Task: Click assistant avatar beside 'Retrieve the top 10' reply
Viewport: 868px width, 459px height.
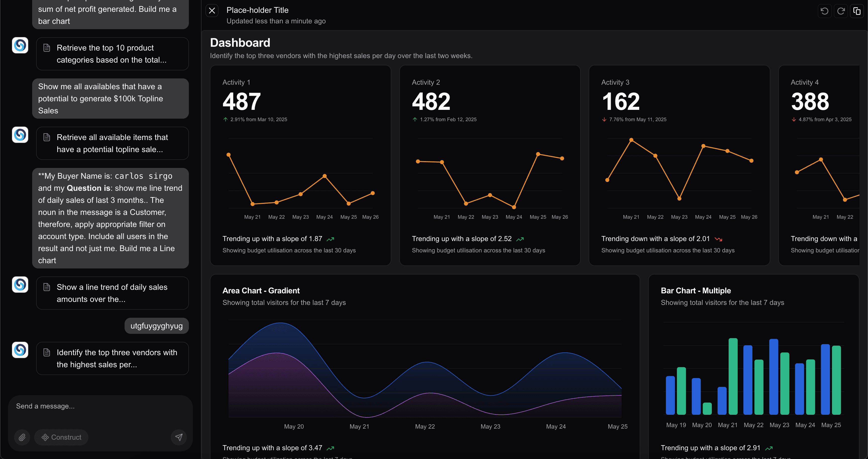Action: pyautogui.click(x=20, y=45)
